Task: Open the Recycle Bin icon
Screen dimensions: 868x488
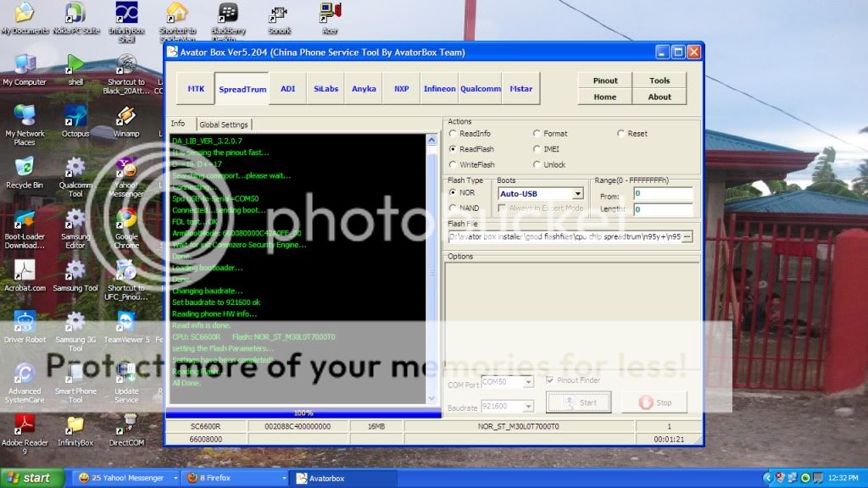Action: click(25, 168)
